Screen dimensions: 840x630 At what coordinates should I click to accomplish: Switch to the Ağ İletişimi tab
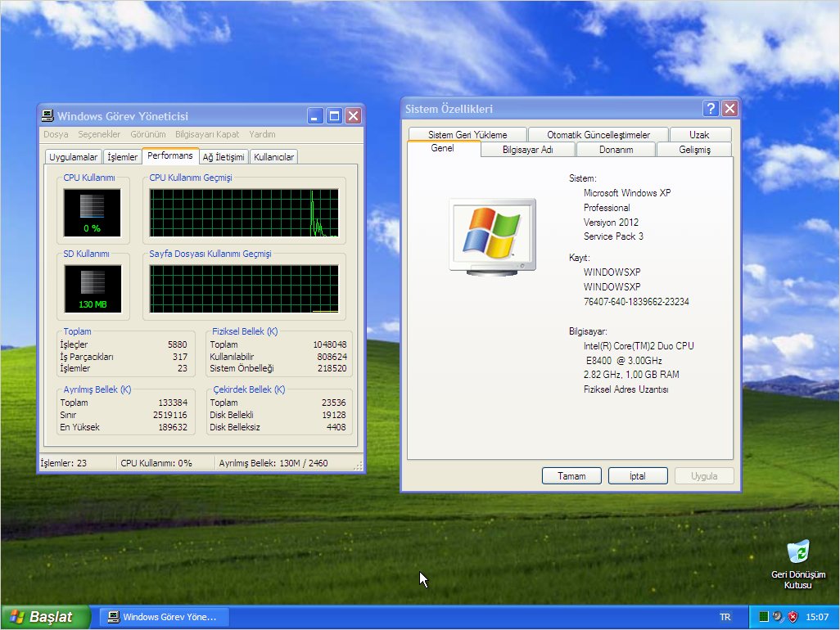[224, 157]
